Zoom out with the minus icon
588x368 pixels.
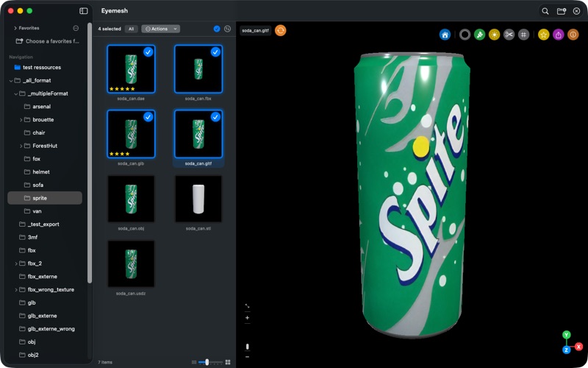click(247, 357)
